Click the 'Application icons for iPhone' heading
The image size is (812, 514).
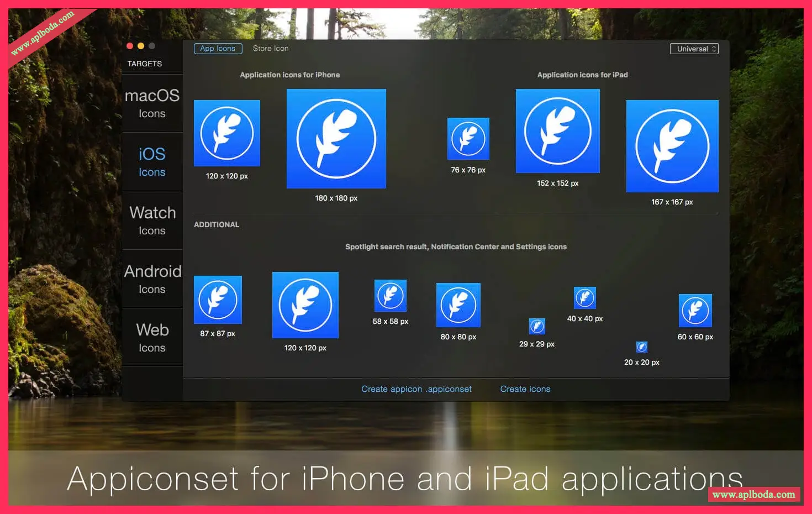click(x=290, y=75)
